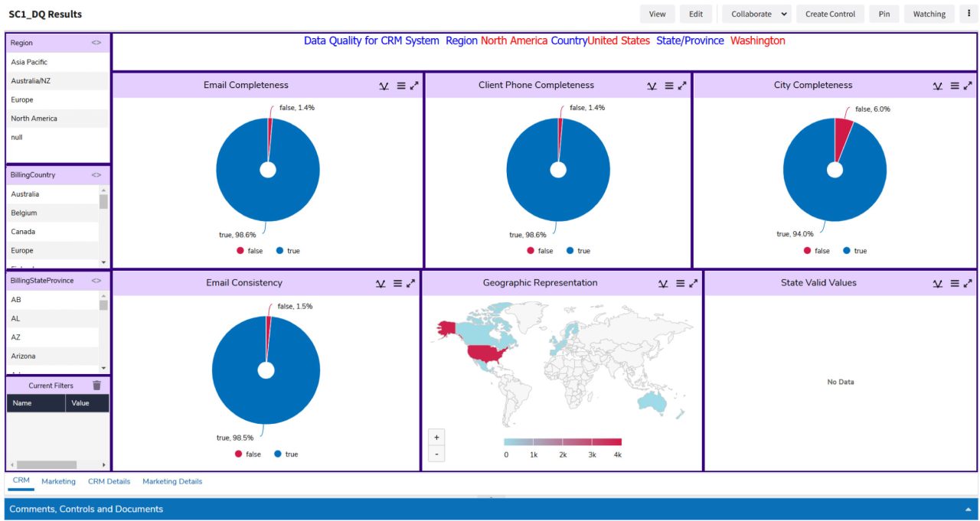Screen dimensions: 980x521
Task: Click the Create Control button
Action: (x=831, y=14)
